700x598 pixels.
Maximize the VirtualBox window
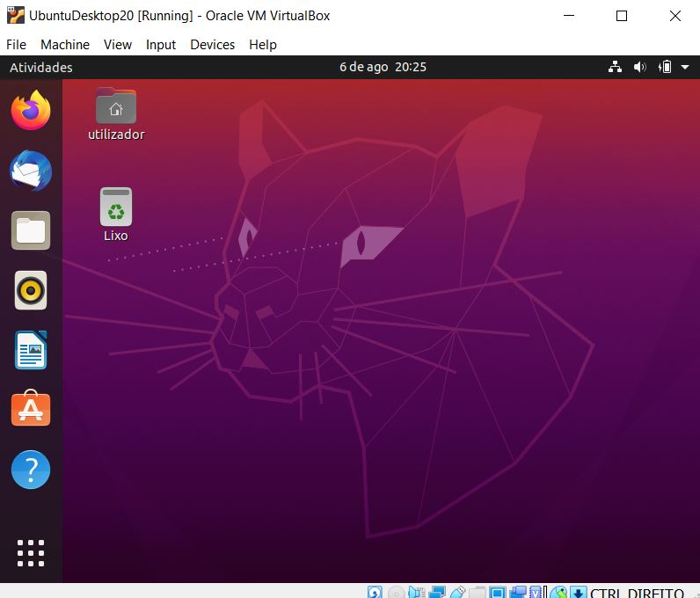(x=622, y=16)
